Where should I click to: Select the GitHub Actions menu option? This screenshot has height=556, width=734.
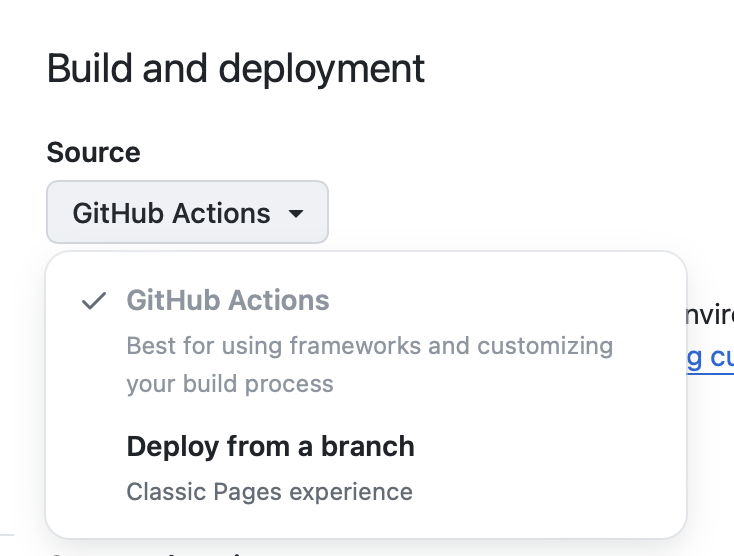227,300
